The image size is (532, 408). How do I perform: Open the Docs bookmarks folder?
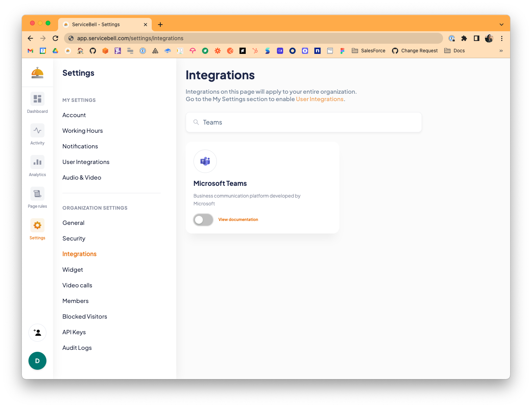pyautogui.click(x=455, y=51)
